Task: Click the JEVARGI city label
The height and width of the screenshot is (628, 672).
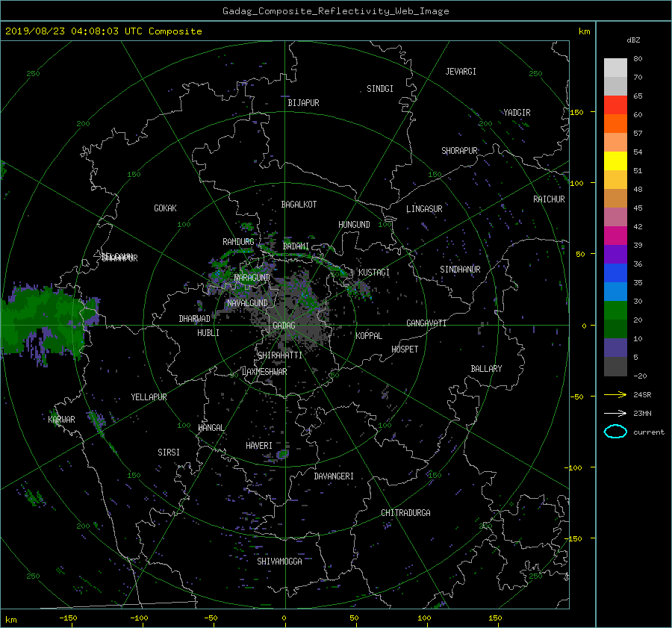Action: [x=461, y=72]
